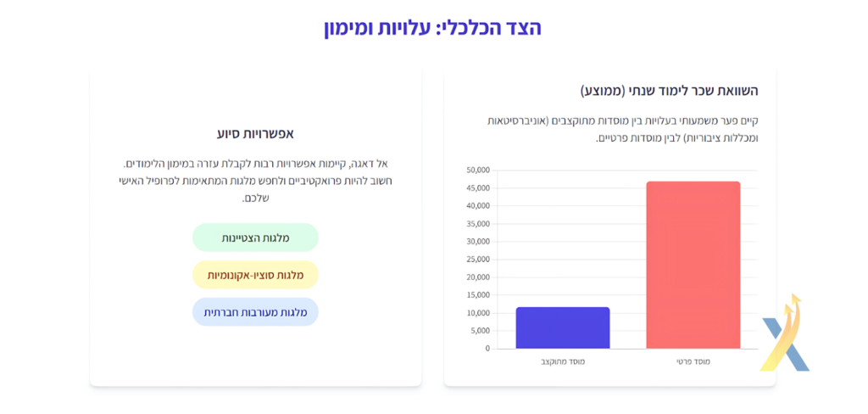Screen dimensions: 868x414
Task: Click the 0 baseline label on the chart
Action: pyautogui.click(x=487, y=349)
